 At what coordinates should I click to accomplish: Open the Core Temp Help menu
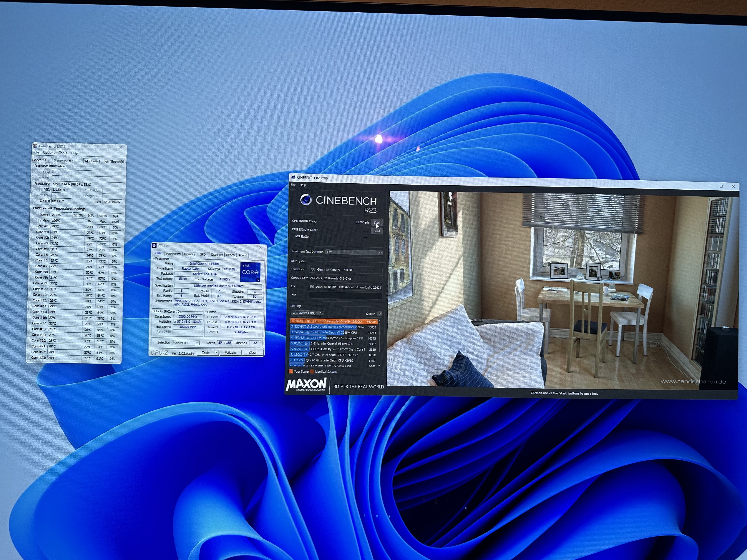[74, 153]
